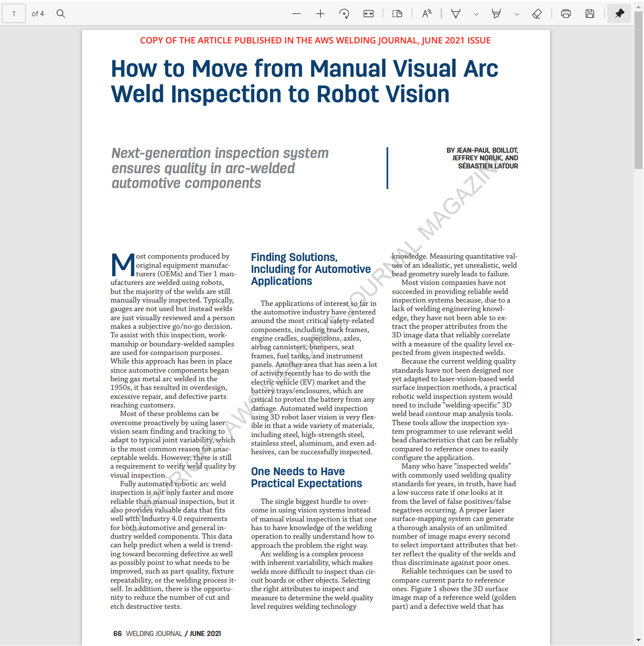Click the page number input field
Image resolution: width=644 pixels, height=646 pixels.
(x=14, y=14)
